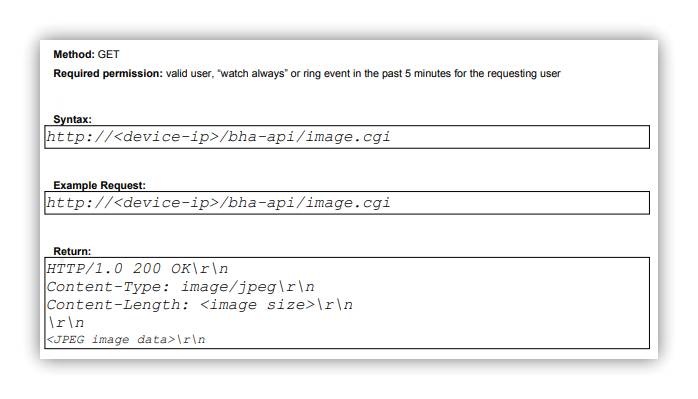Click the <image size> placeholder text

click(x=258, y=305)
